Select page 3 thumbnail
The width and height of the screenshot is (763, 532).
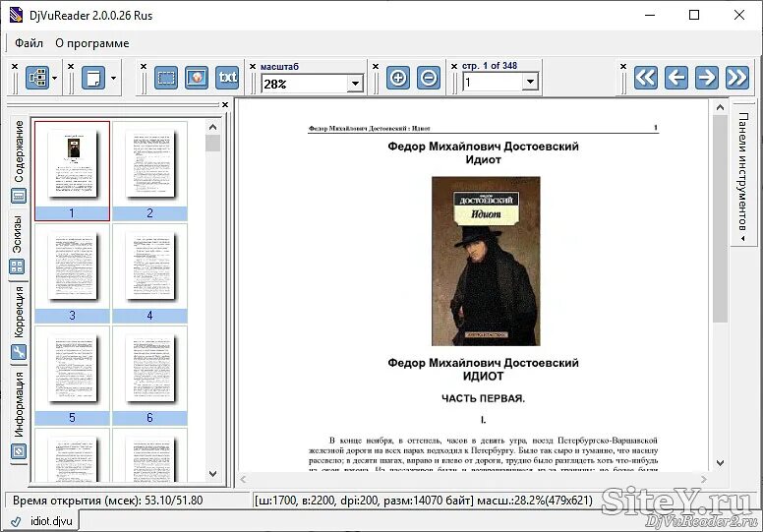click(x=72, y=273)
